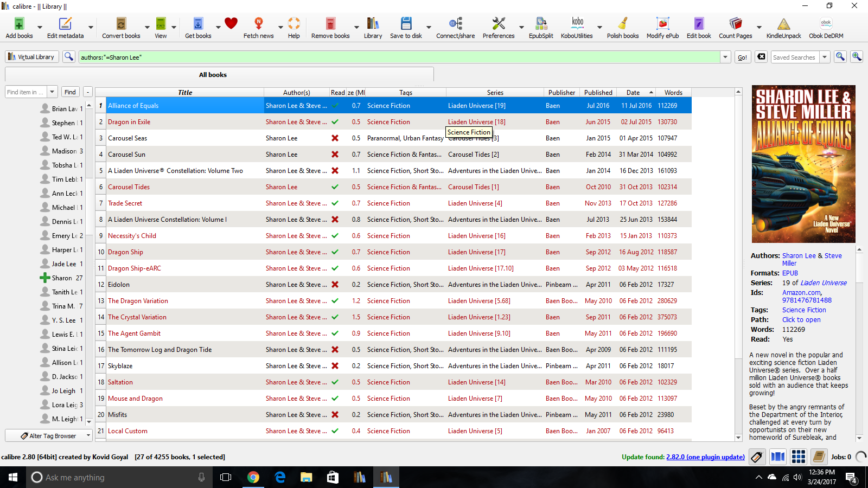Click the Virtual Library button
This screenshot has height=488, width=868.
pyautogui.click(x=31, y=56)
